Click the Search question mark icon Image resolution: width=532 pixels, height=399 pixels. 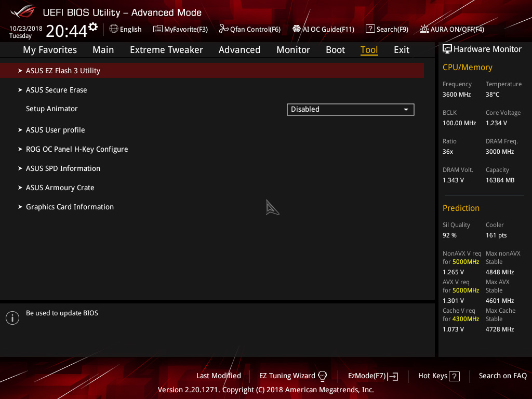tap(370, 29)
